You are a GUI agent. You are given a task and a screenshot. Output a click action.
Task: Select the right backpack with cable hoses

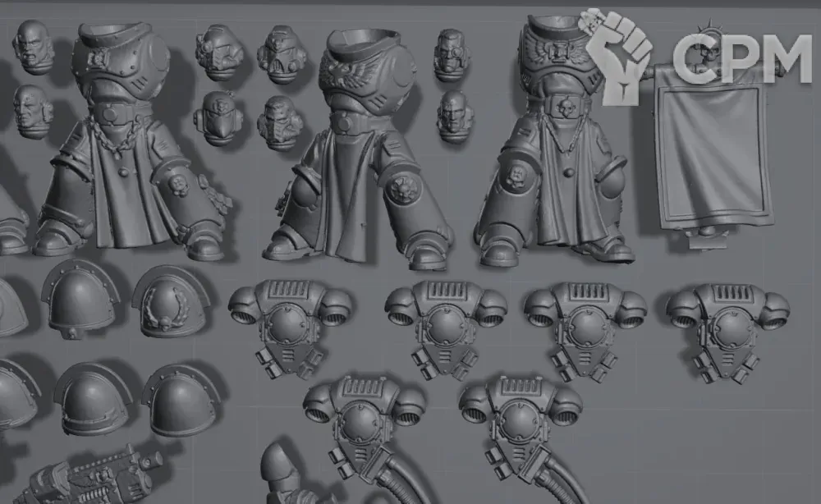521,423
